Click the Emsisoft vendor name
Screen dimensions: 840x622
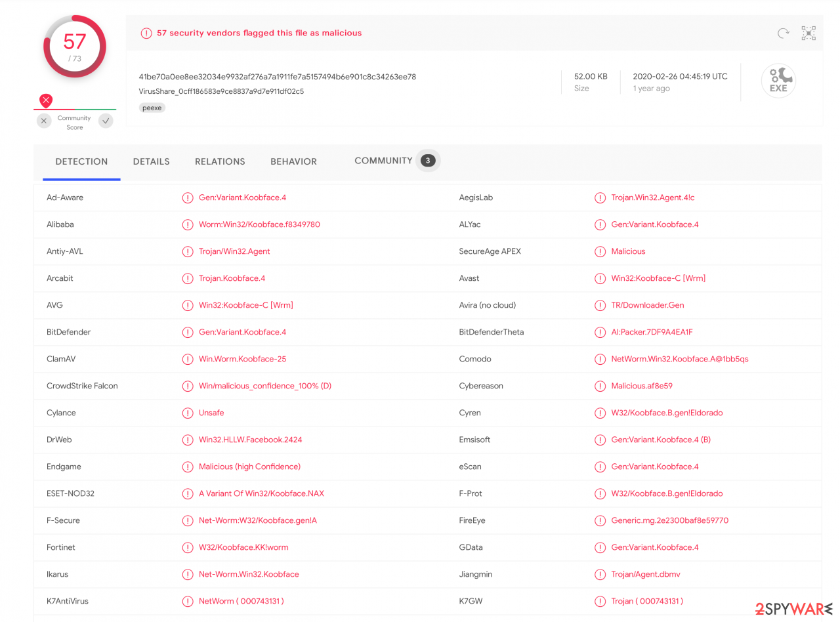474,440
